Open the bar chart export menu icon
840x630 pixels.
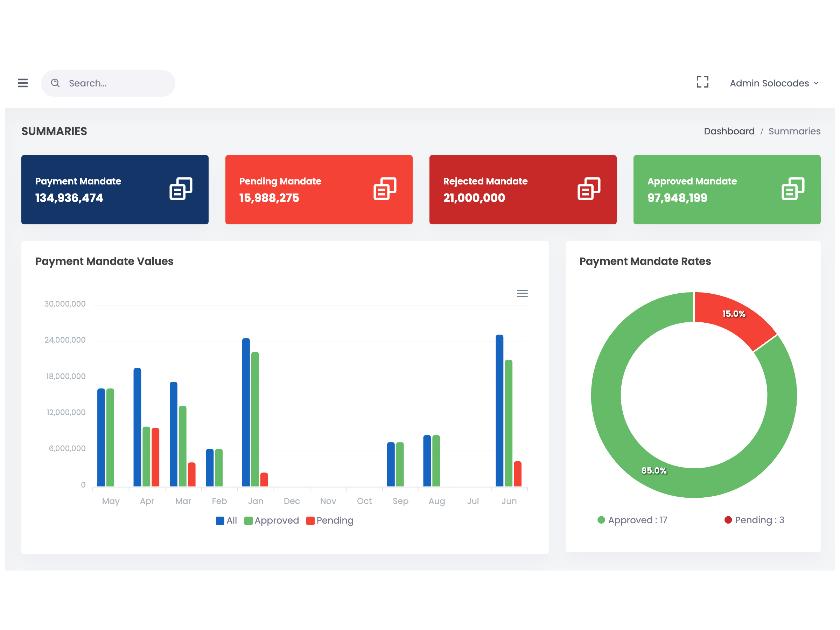522,293
